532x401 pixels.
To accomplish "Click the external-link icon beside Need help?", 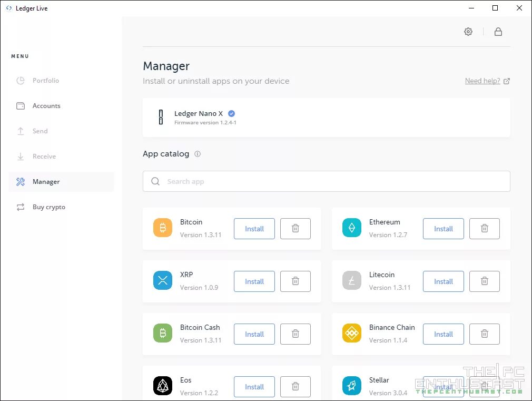I will click(507, 81).
